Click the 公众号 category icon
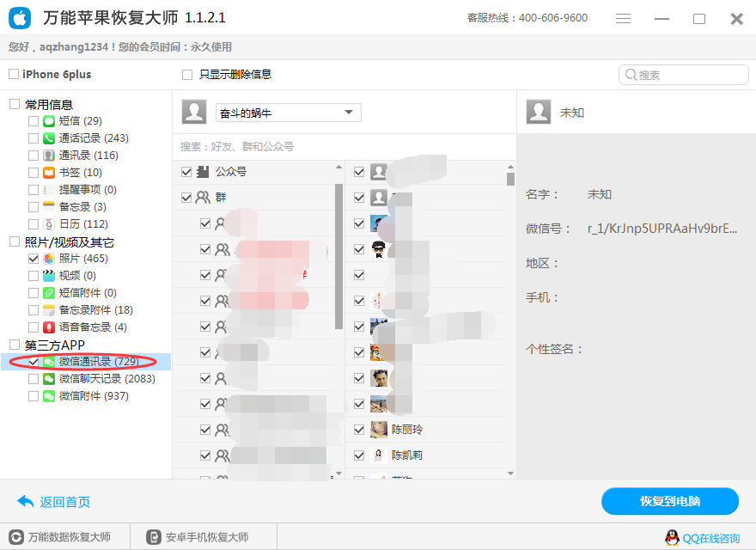756x550 pixels. 203,172
